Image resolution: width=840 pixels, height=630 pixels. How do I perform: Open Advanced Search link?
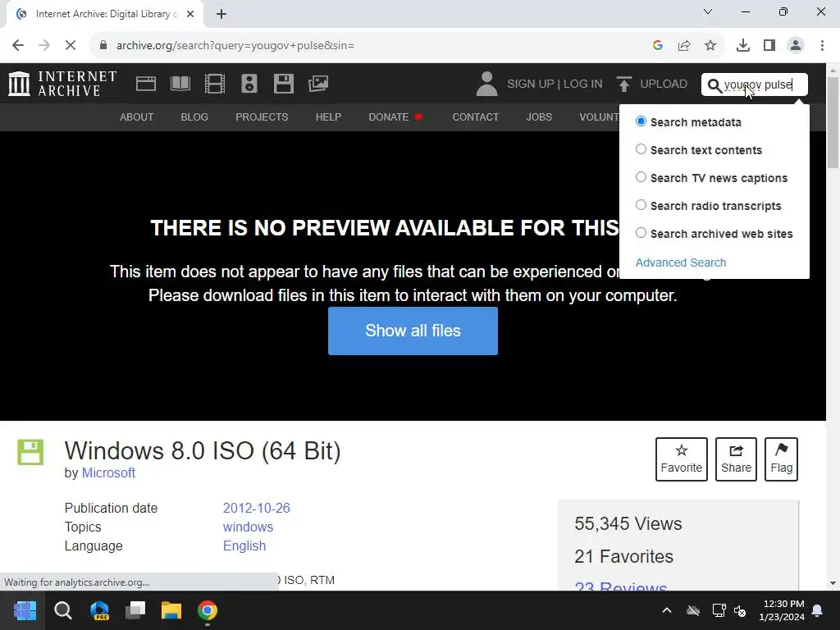point(681,262)
